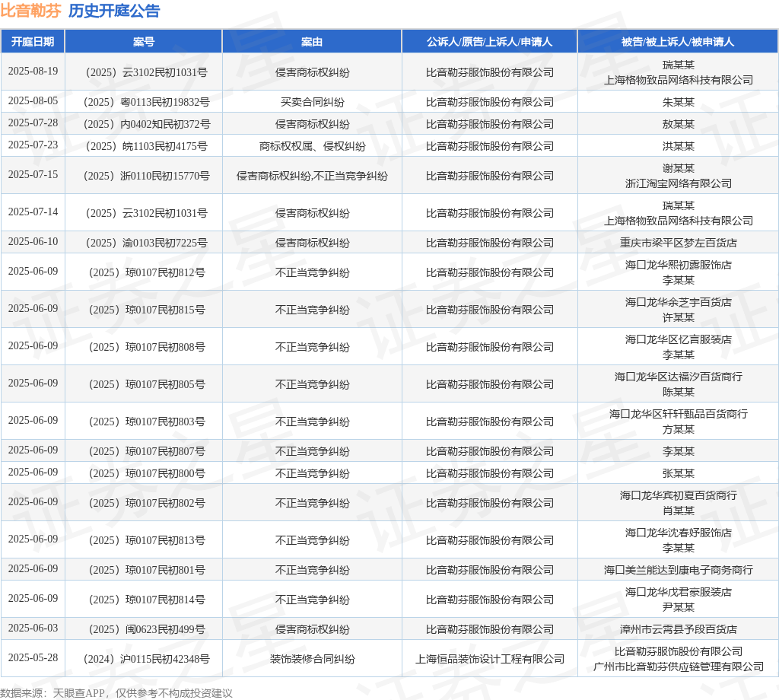Select defendant 海口龙华区忆言服装店
The image size is (779, 700).
(678, 339)
